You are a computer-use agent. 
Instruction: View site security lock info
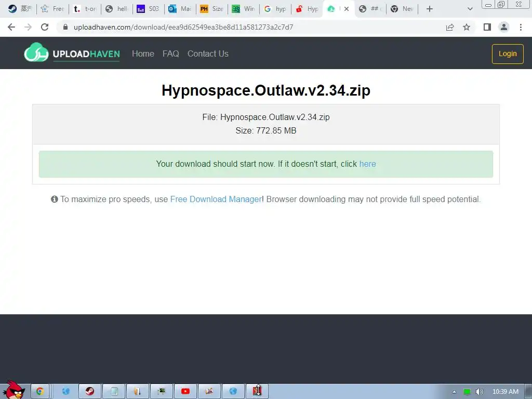[x=65, y=27]
